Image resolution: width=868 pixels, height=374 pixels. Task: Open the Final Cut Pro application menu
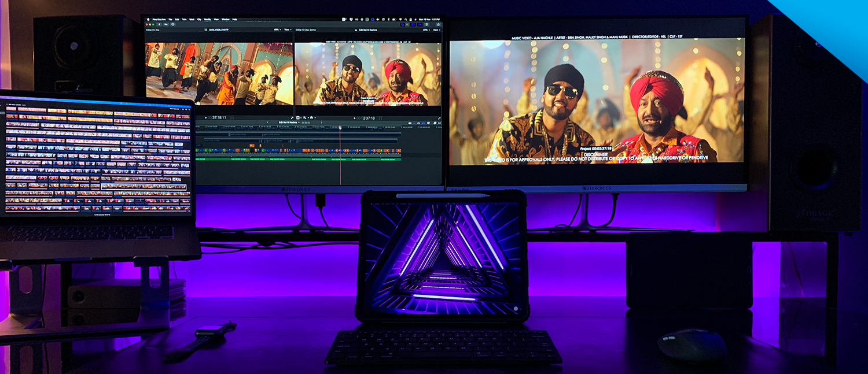coord(159,20)
